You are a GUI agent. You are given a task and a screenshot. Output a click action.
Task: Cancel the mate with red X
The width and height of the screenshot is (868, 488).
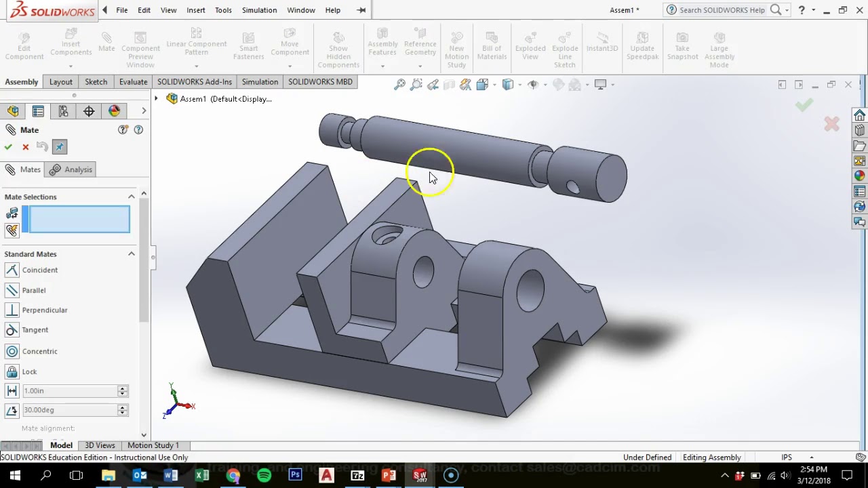(x=26, y=147)
